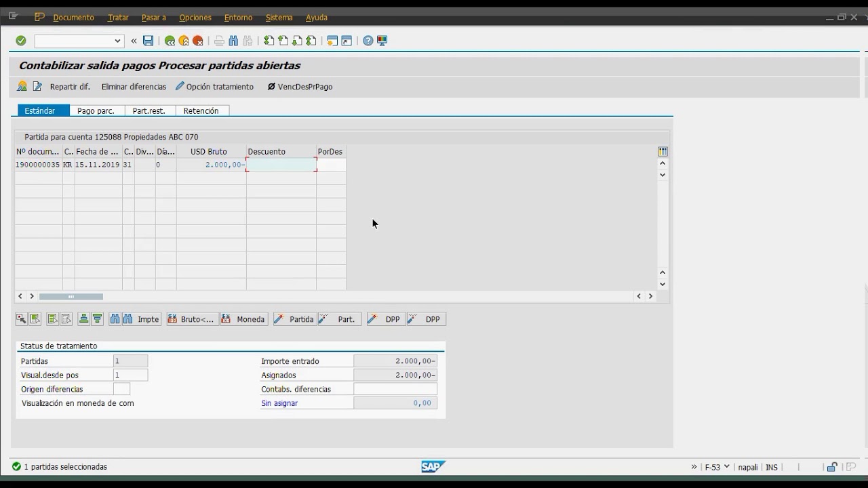Click the Contabs. diferencias input field
This screenshot has height=488, width=868.
click(395, 389)
